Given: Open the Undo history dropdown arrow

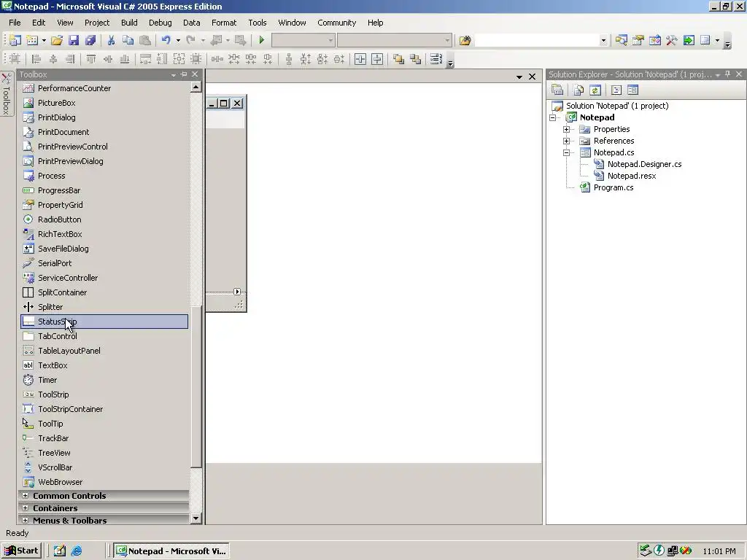Looking at the screenshot, I should pos(178,41).
